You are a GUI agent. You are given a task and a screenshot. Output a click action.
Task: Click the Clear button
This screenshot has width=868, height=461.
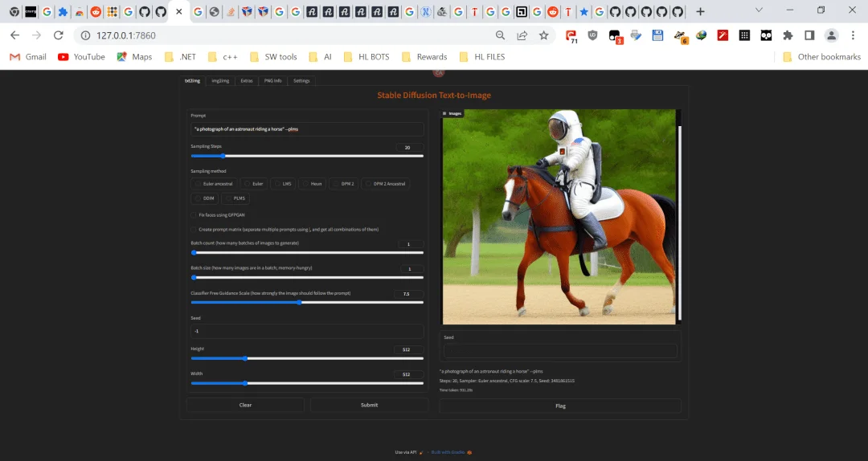click(245, 405)
